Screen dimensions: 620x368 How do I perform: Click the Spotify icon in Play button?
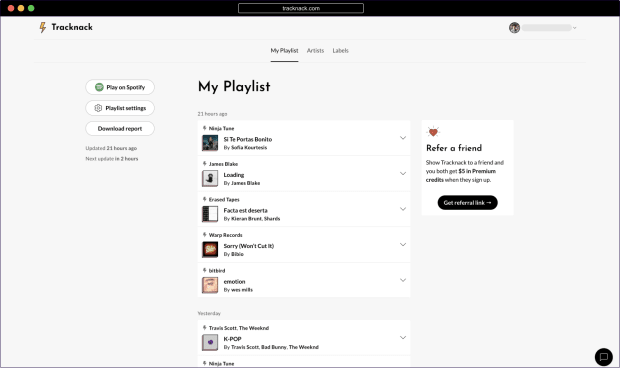coord(99,87)
